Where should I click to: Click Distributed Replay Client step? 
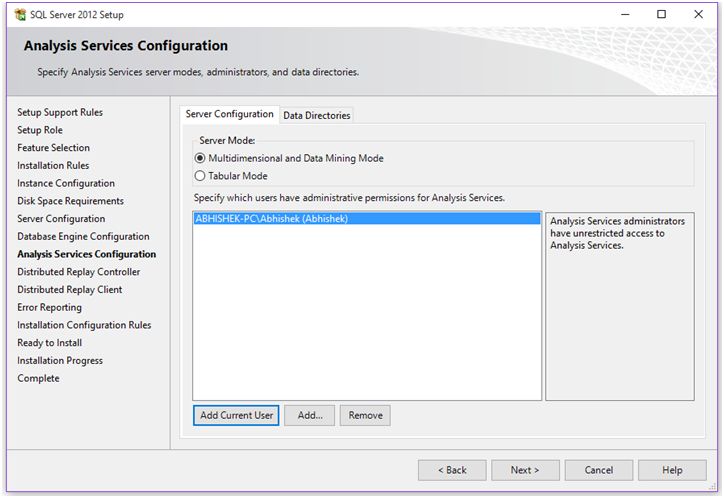click(70, 289)
